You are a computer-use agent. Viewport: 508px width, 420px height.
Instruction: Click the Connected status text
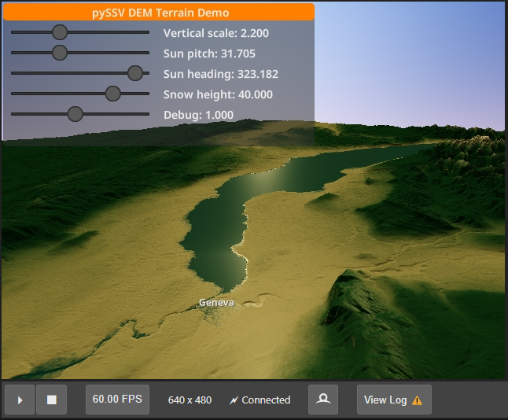click(266, 400)
